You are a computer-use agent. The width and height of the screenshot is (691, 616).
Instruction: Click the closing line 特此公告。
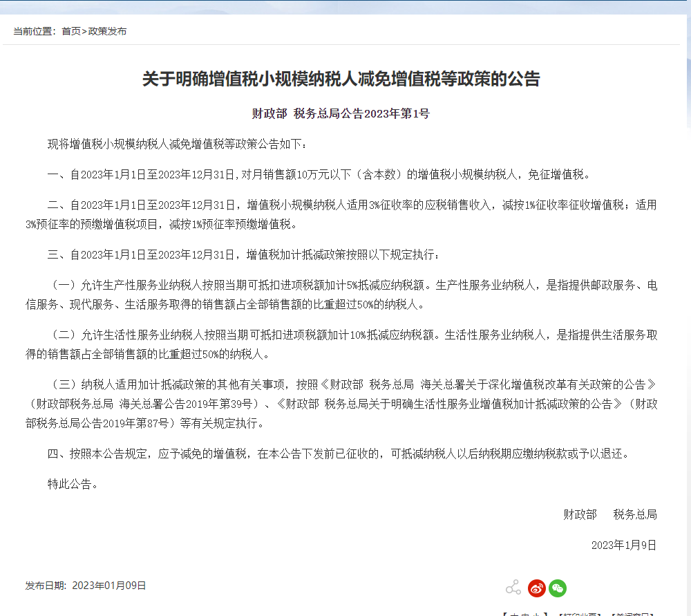coord(73,484)
